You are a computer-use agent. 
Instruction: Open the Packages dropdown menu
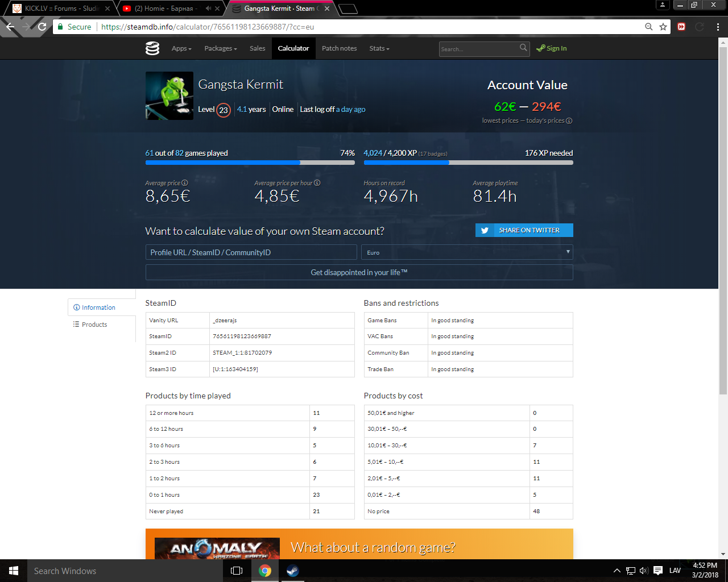tap(221, 48)
